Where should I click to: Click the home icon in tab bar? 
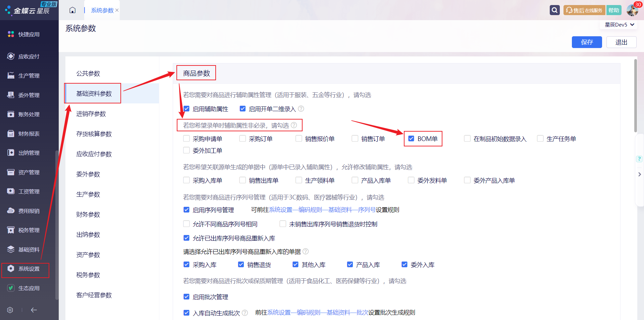[72, 10]
